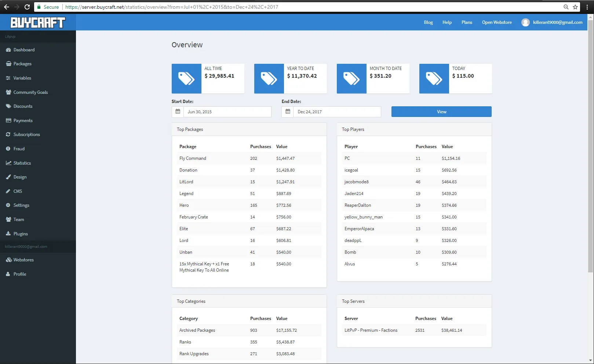Screen dimensions: 594x364
Task: Click the Team users icon
Action: (8, 220)
